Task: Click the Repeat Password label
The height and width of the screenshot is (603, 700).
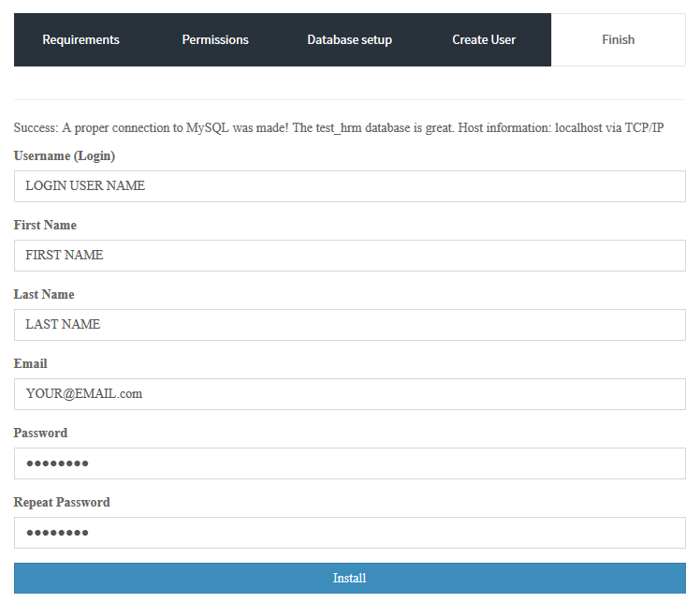Action: click(62, 502)
